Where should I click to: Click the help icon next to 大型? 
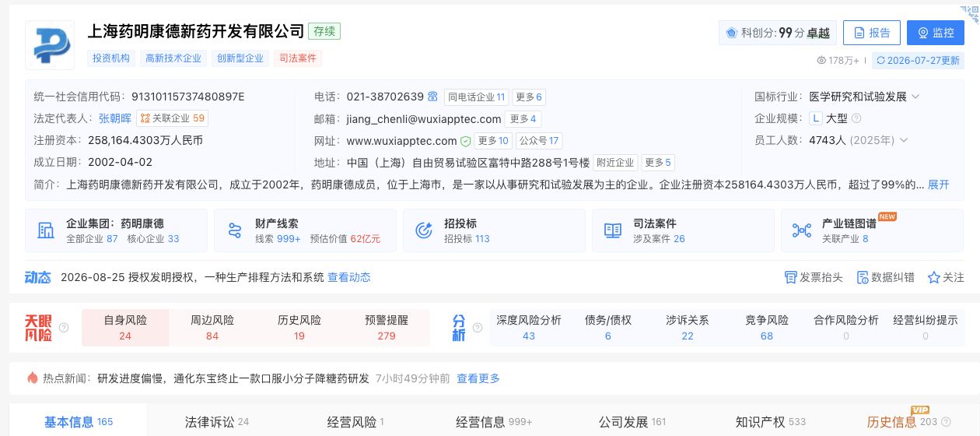[856, 118]
